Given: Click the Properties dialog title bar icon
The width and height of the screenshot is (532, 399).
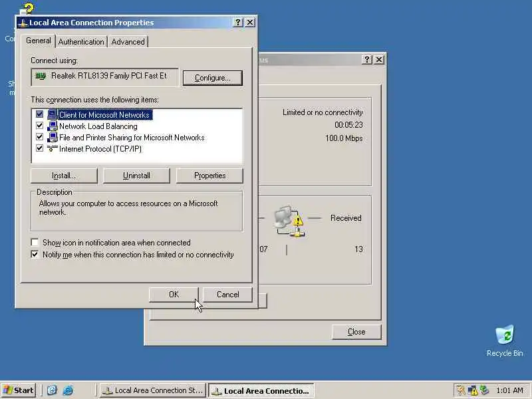Looking at the screenshot, I should pos(23,23).
